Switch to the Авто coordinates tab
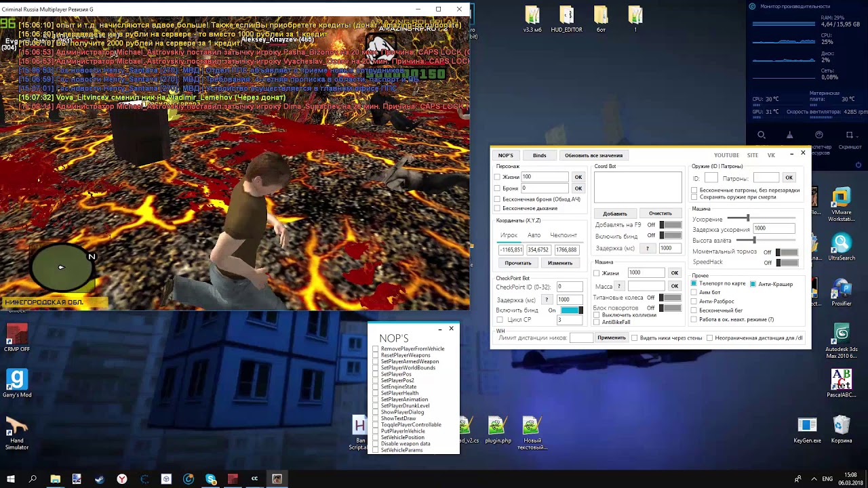This screenshot has width=868, height=488. coord(534,235)
